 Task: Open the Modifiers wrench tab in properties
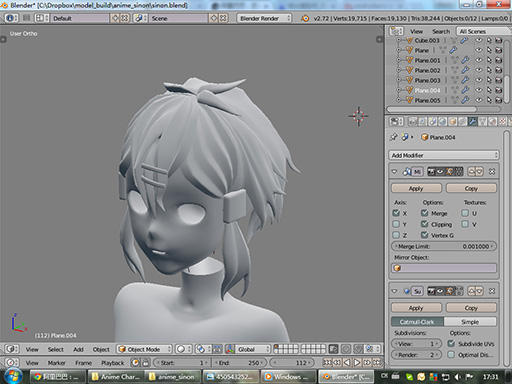click(472, 122)
